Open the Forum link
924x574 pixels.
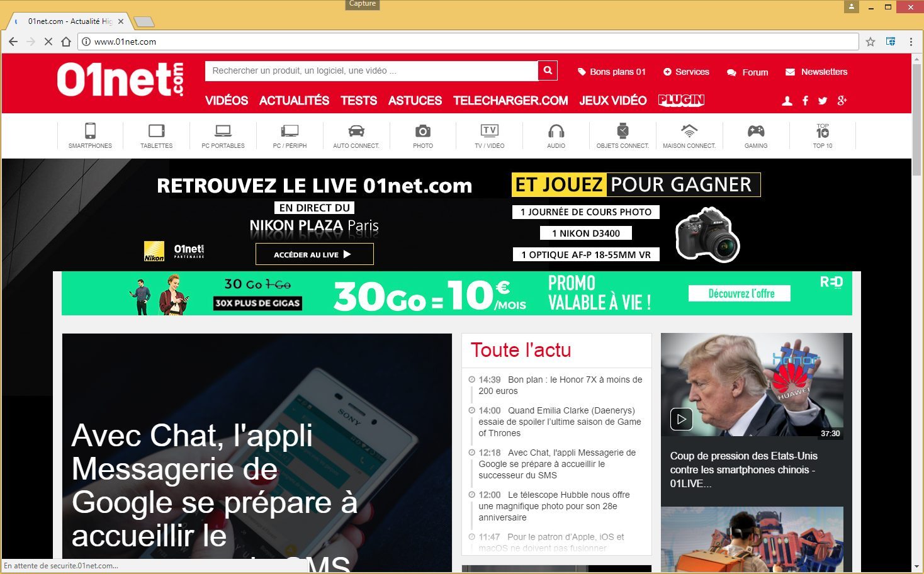coord(748,72)
